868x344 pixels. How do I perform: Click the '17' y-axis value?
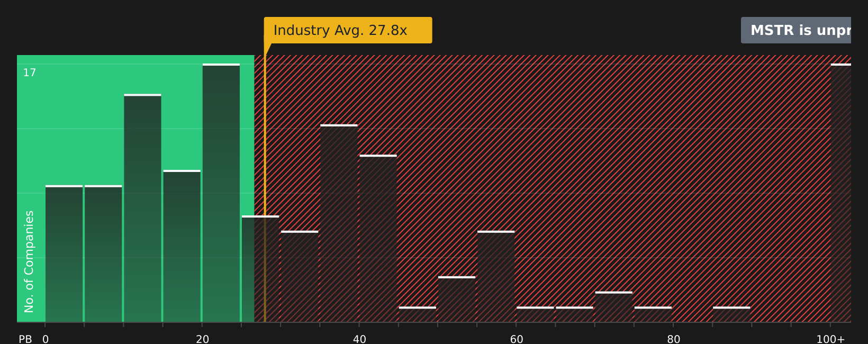point(30,73)
